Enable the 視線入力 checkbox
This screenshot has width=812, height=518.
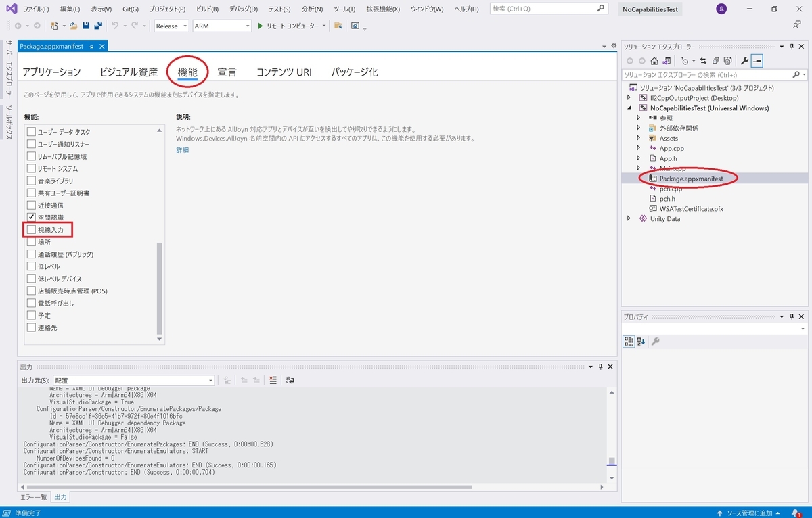coord(31,230)
